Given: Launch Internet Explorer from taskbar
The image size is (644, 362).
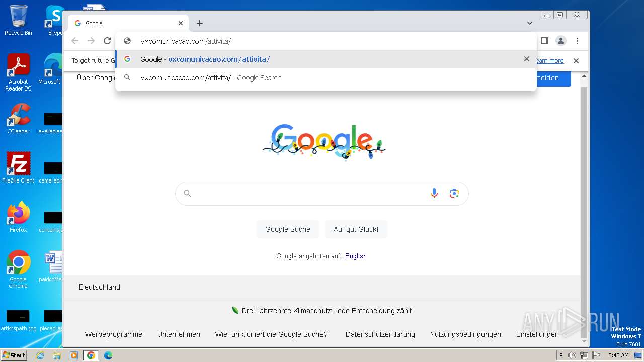Looking at the screenshot, I should (x=40, y=355).
